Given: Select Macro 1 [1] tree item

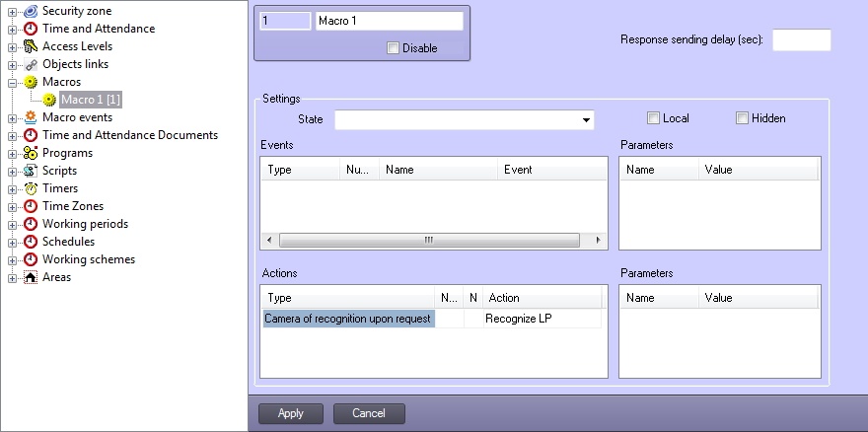Looking at the screenshot, I should tap(90, 100).
